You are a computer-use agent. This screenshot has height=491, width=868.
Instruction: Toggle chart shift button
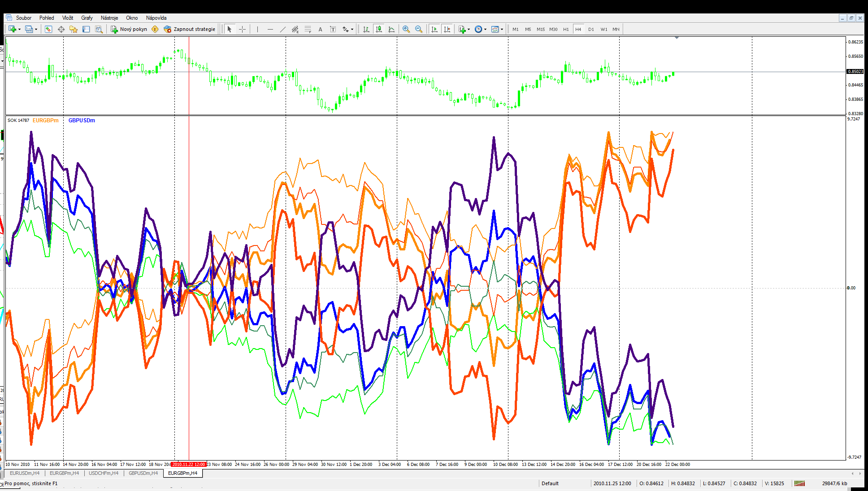(447, 29)
